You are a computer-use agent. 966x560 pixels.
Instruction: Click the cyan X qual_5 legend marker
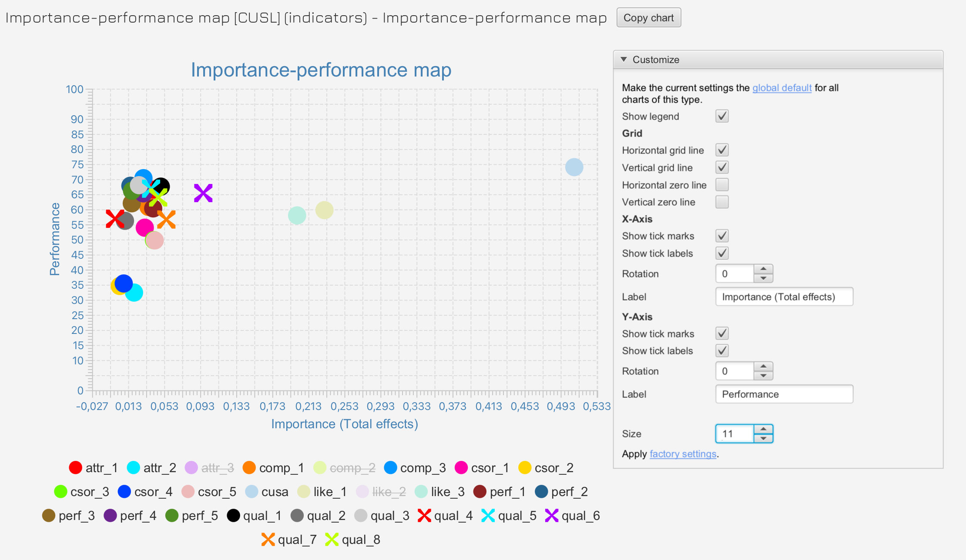coord(488,516)
